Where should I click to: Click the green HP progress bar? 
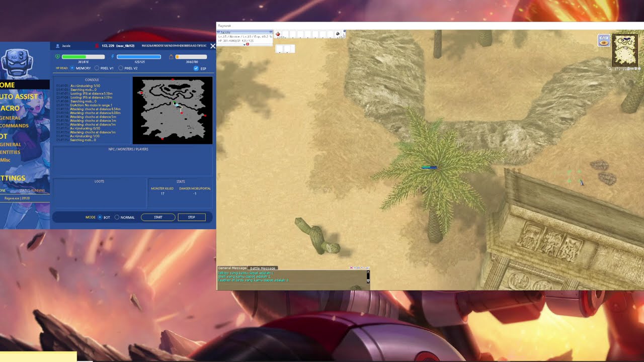click(x=83, y=57)
